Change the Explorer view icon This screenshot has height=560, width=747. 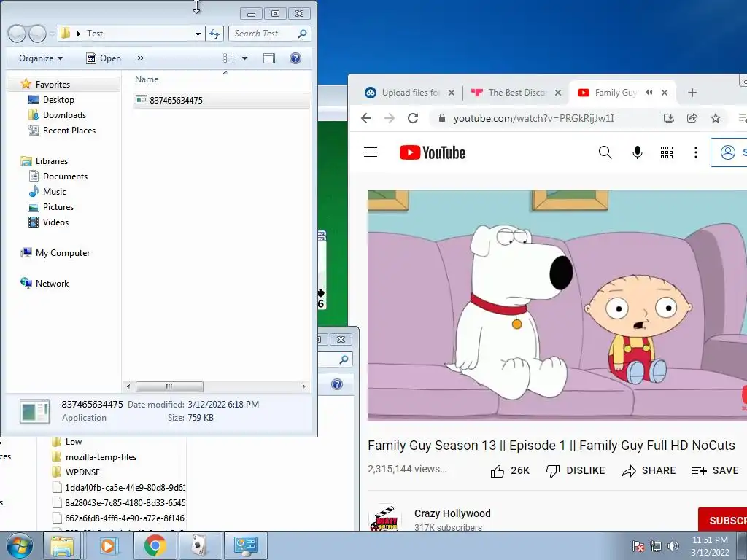[229, 58]
